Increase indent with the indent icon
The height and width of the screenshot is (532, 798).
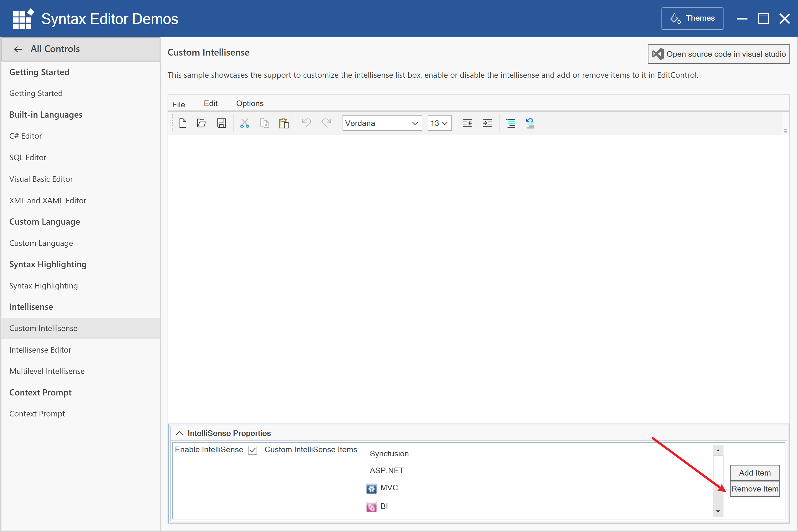tap(488, 123)
